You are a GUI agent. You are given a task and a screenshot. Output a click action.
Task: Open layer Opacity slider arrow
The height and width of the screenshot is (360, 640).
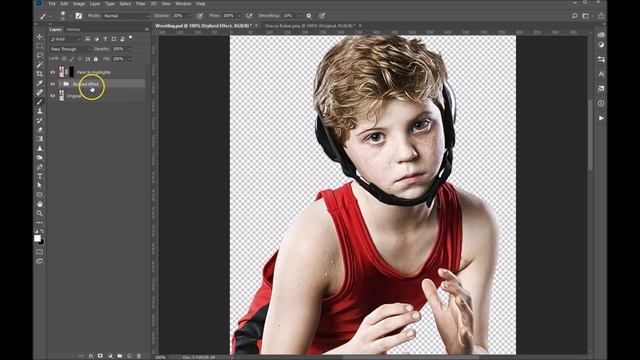point(129,49)
